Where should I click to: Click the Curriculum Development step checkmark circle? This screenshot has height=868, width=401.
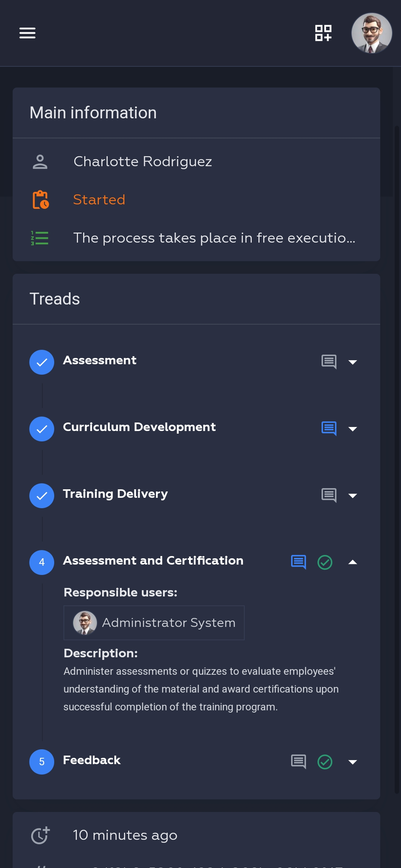point(42,429)
